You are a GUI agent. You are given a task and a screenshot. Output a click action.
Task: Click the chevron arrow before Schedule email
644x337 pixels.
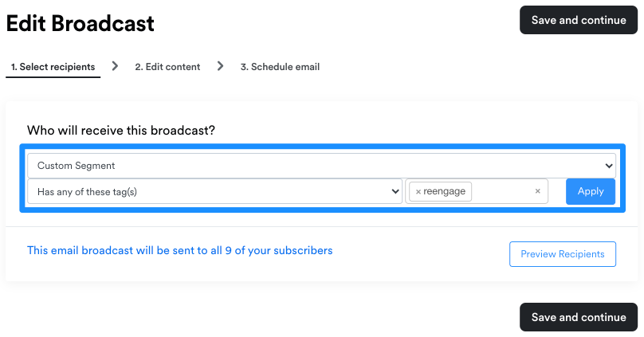[x=221, y=66]
